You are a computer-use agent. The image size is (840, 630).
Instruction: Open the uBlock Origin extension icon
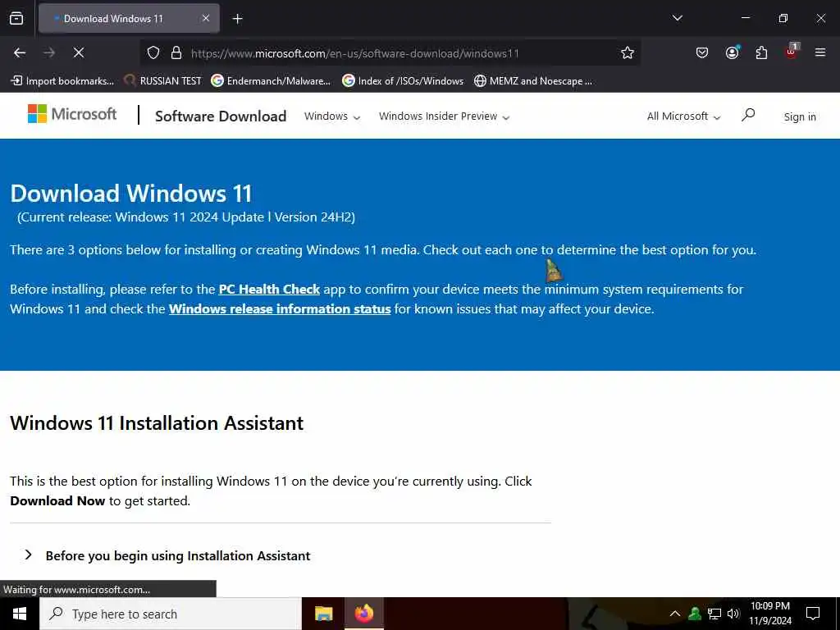[792, 52]
